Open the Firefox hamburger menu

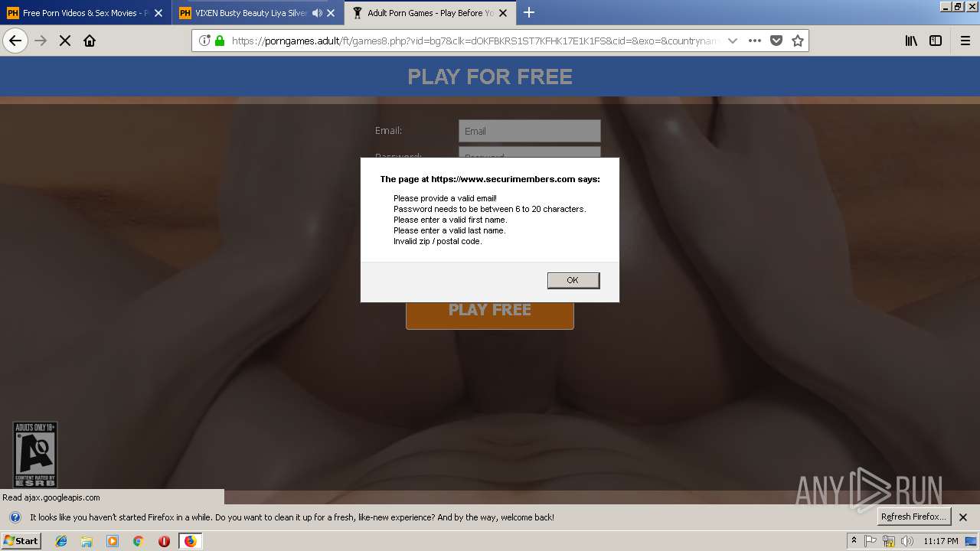[x=965, y=41]
